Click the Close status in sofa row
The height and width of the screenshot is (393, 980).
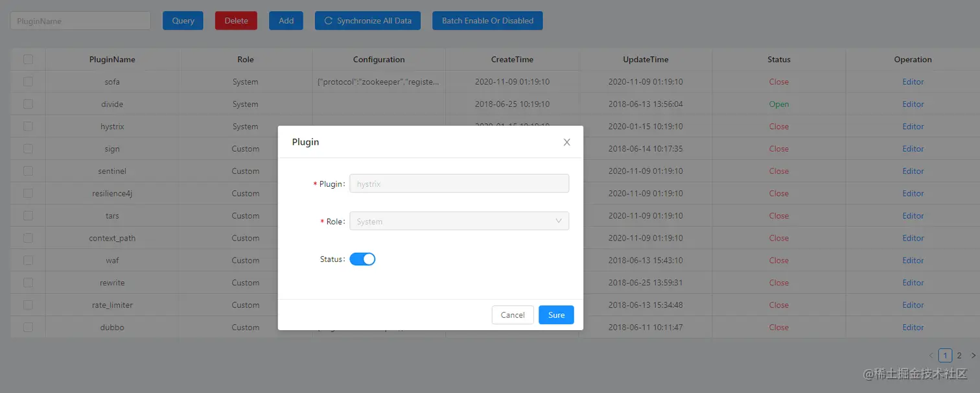tap(779, 82)
